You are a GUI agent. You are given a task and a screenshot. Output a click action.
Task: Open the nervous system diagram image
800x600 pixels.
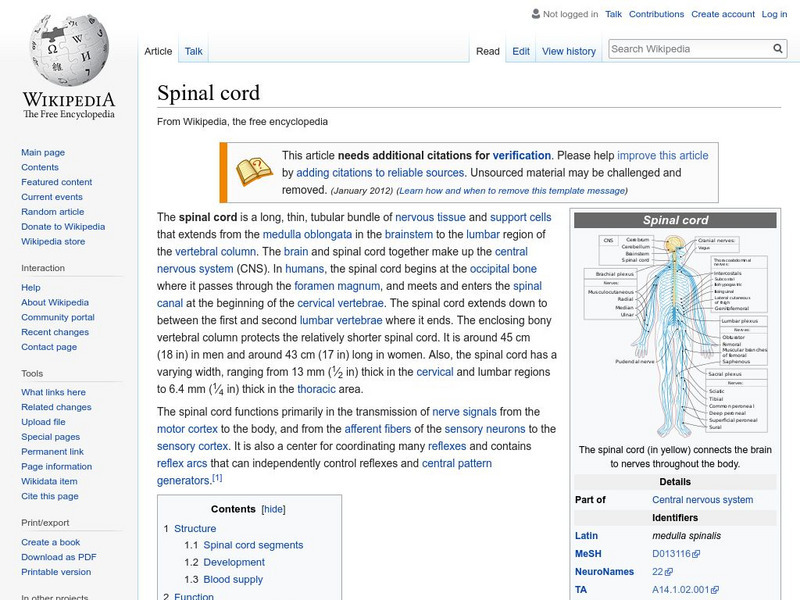pos(676,335)
